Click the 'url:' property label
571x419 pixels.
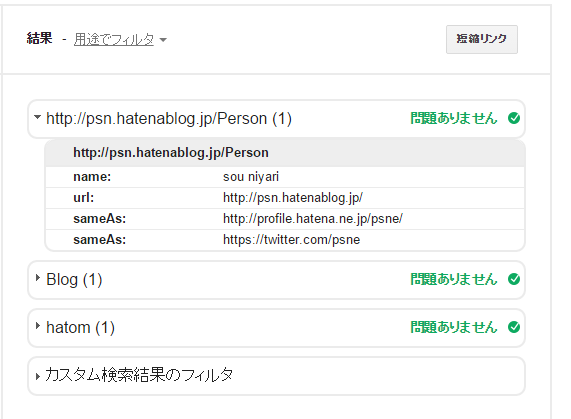click(84, 198)
